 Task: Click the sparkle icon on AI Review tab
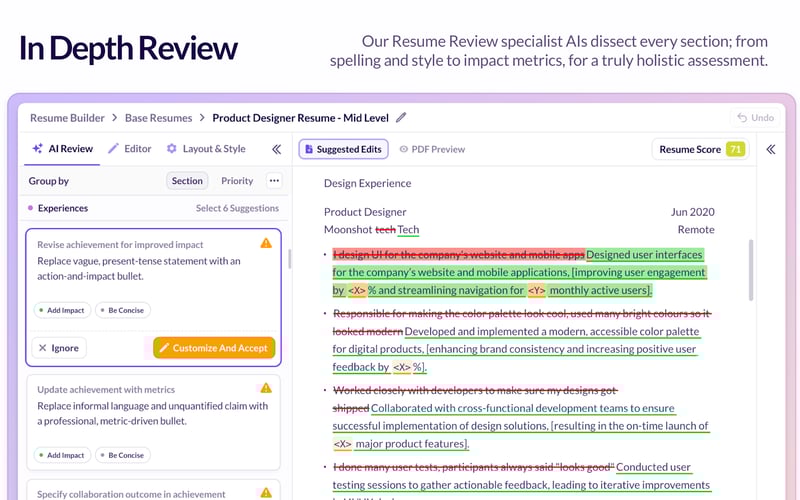coord(37,148)
